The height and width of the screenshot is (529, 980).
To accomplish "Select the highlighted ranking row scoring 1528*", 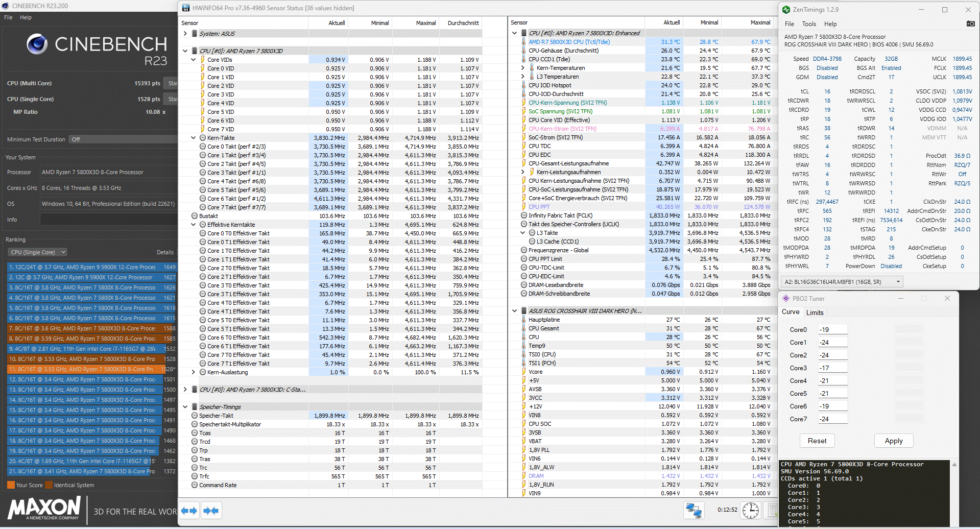I will 92,369.
